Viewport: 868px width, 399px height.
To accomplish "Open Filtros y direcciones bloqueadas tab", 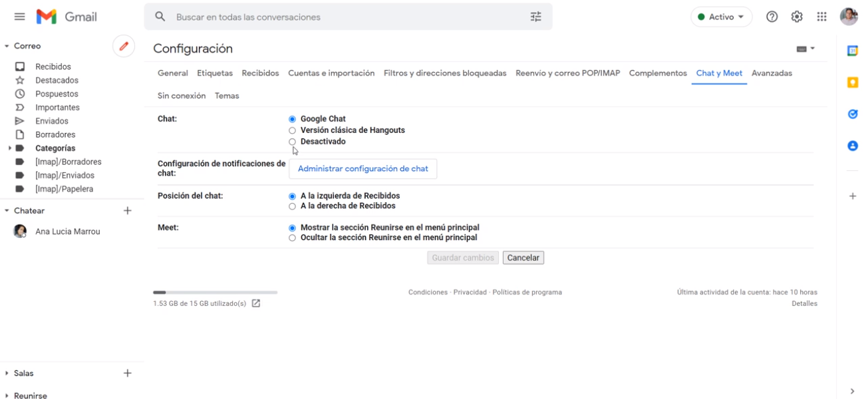I will click(x=445, y=73).
